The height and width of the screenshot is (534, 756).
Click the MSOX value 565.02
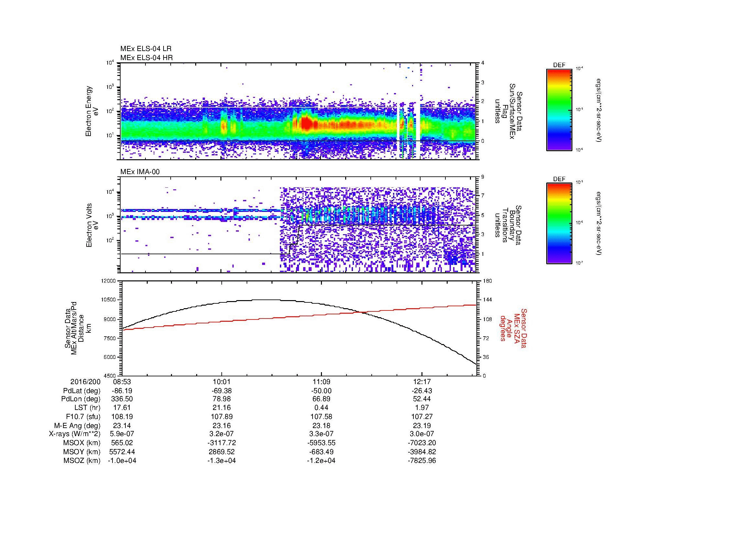point(122,443)
